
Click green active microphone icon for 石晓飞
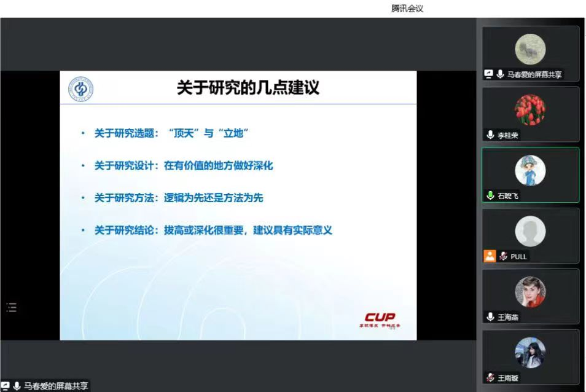pos(490,195)
